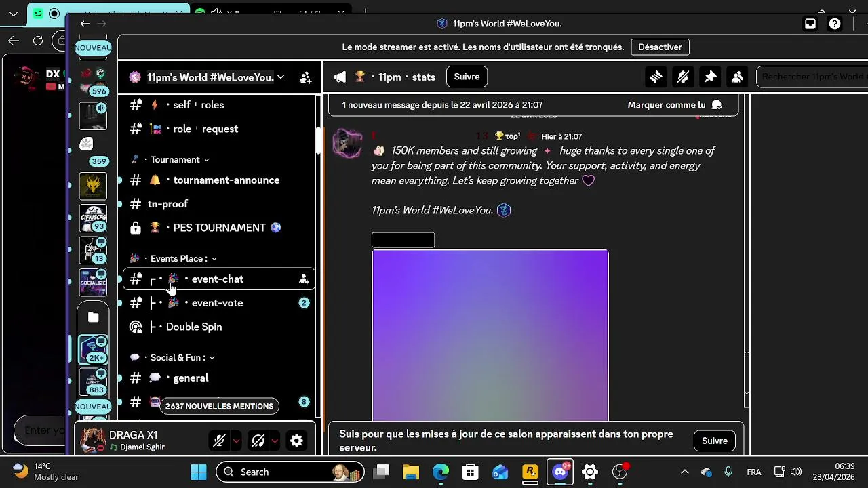This screenshot has width=868, height=488.
Task: Show the member list icon
Action: point(737,77)
